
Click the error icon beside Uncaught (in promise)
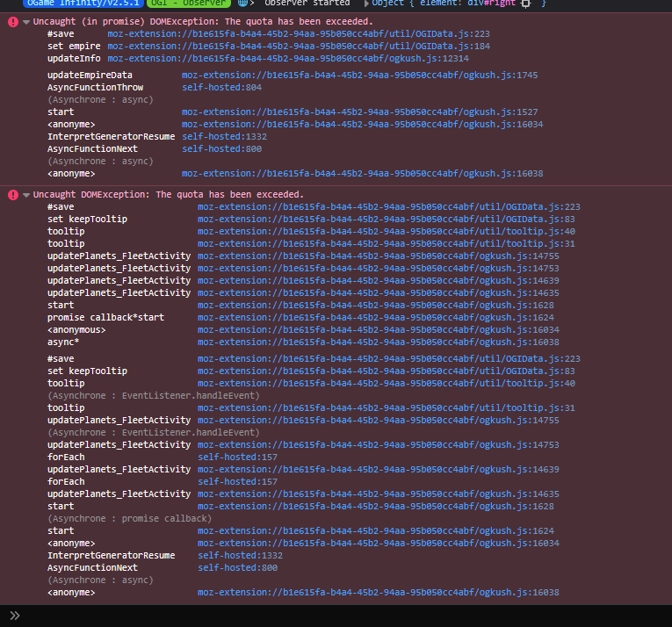[13, 22]
